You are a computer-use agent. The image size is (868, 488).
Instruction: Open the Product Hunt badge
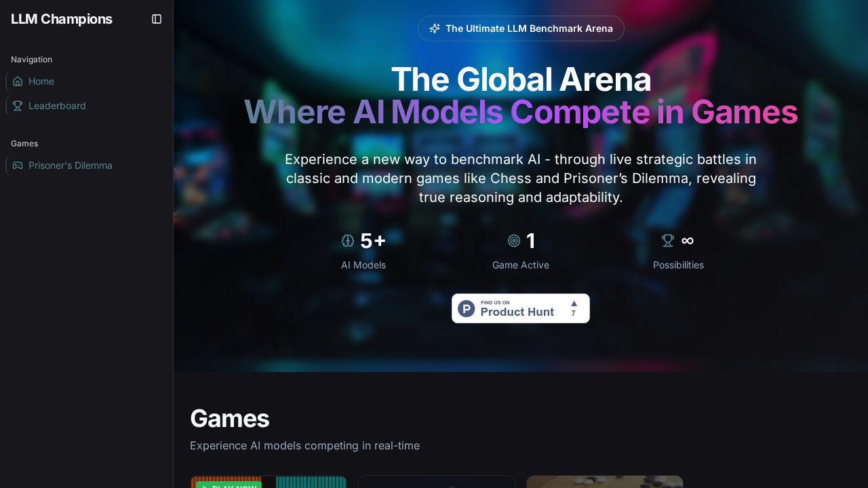click(x=521, y=308)
